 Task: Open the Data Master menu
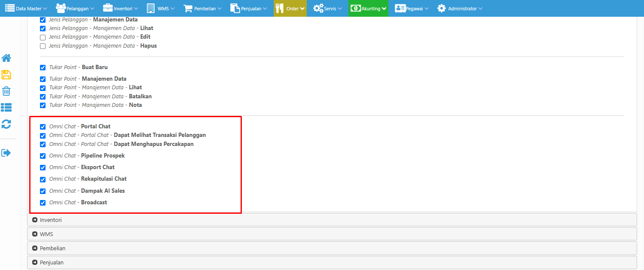(26, 8)
